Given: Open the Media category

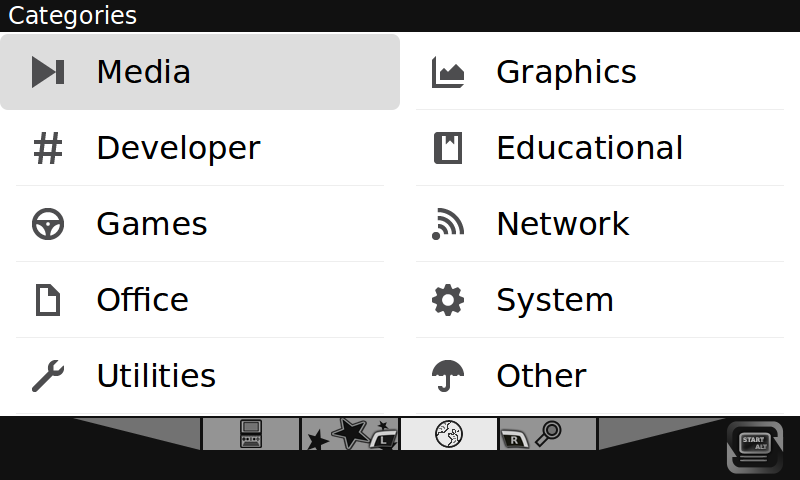Looking at the screenshot, I should pos(143,72).
